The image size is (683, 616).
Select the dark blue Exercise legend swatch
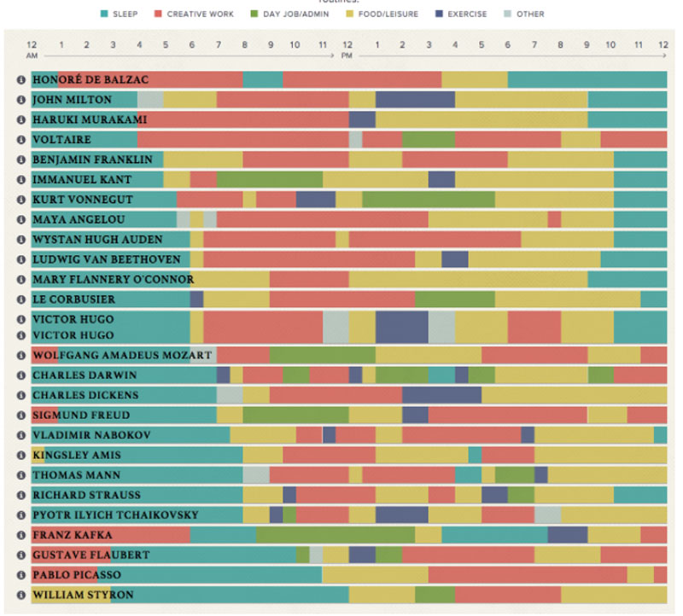pyautogui.click(x=439, y=14)
